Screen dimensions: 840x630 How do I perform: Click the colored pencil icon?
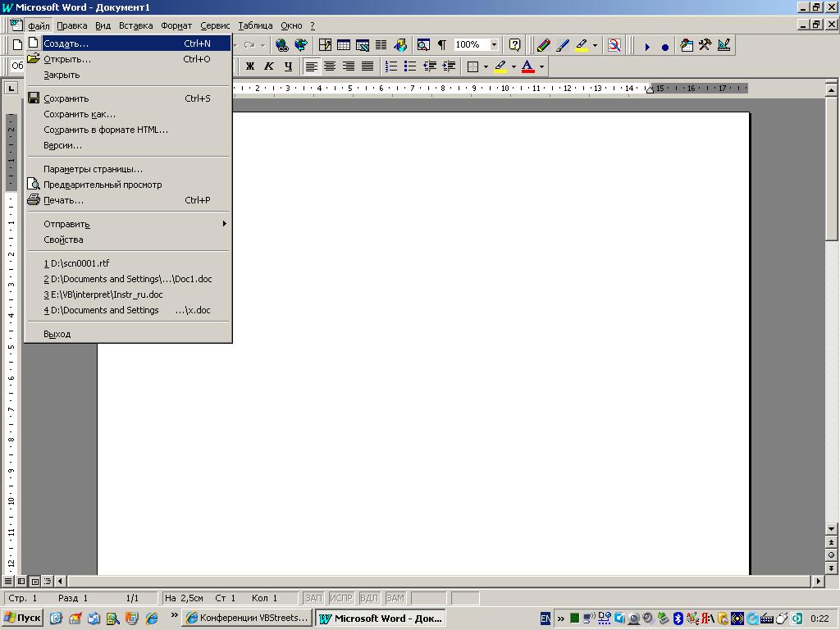(x=543, y=46)
